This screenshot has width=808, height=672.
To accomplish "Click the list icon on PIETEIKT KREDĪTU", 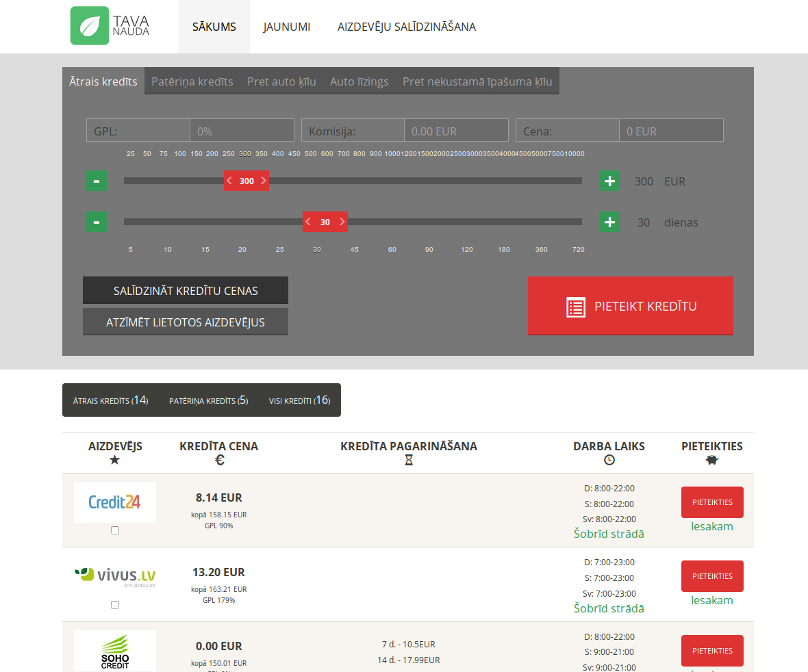I will coord(576,307).
